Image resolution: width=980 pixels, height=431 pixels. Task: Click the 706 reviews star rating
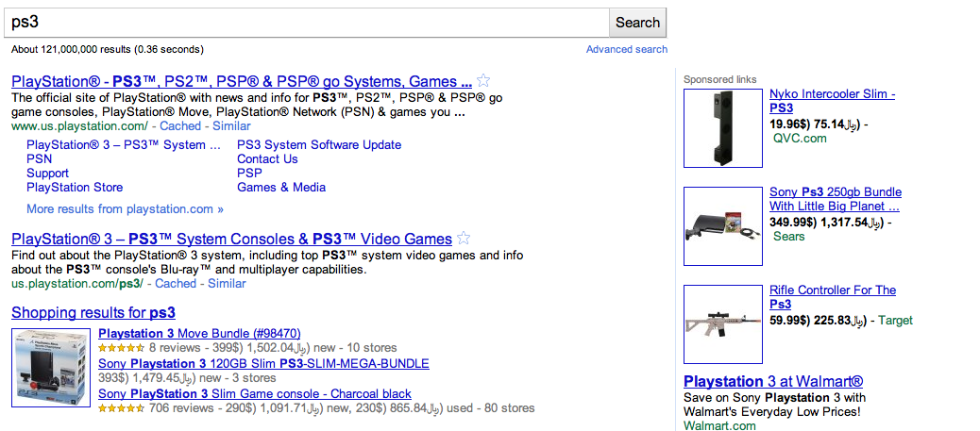tap(121, 408)
